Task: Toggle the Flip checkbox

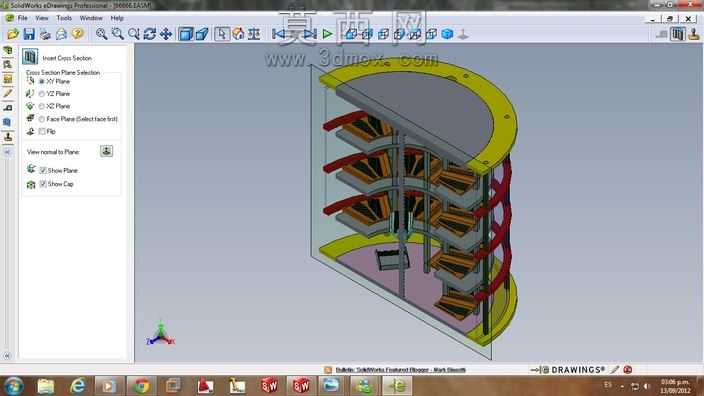Action: coord(42,132)
